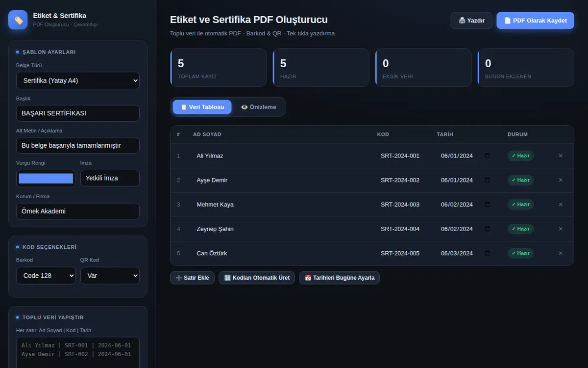Focus the Alt Metin / Açıklama field
Viewport: 588px width, 368px height.
[x=78, y=145]
